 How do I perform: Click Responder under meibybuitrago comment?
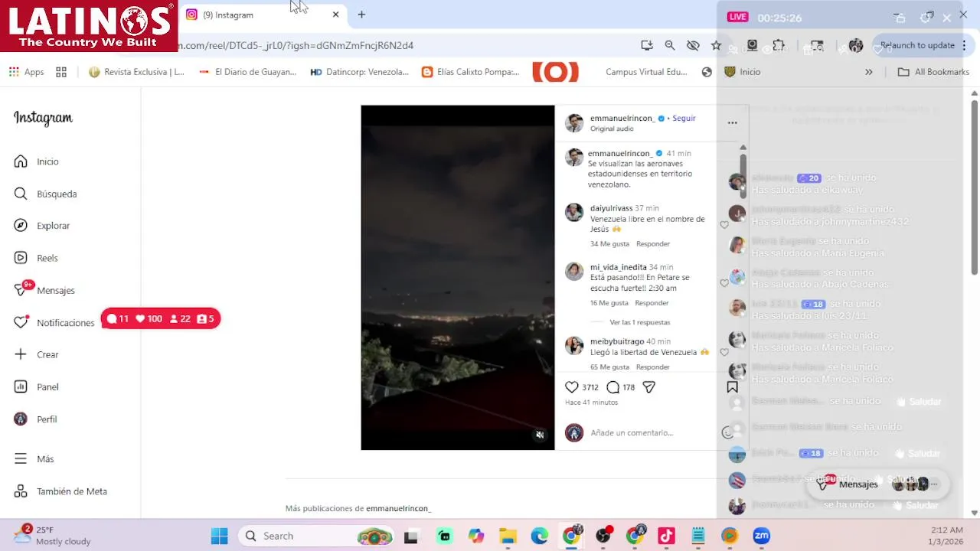(x=653, y=367)
